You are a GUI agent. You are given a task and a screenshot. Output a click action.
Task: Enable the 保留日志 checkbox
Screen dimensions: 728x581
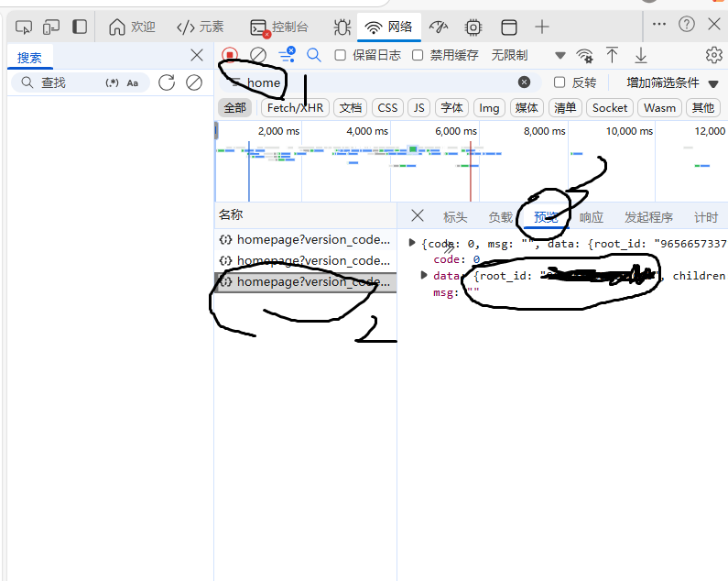[x=341, y=55]
